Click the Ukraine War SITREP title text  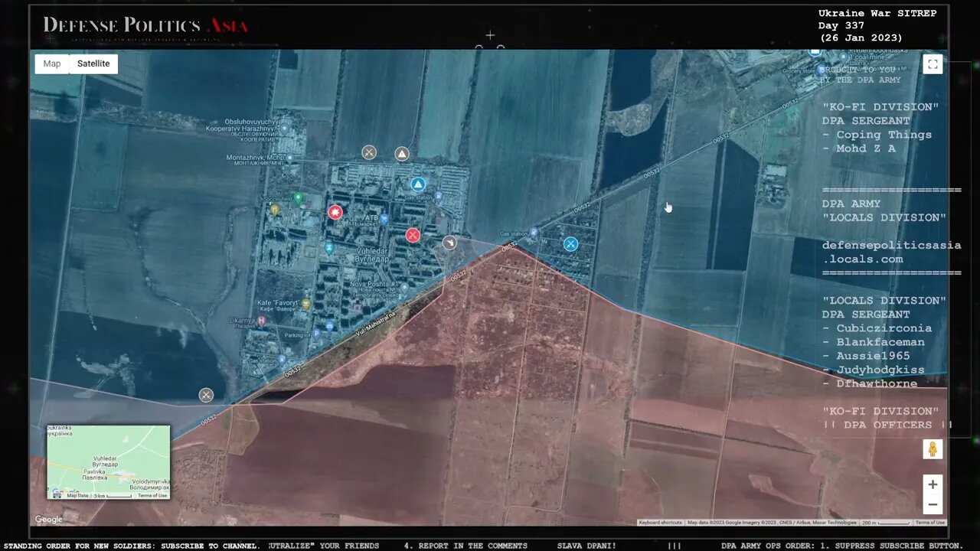click(877, 14)
